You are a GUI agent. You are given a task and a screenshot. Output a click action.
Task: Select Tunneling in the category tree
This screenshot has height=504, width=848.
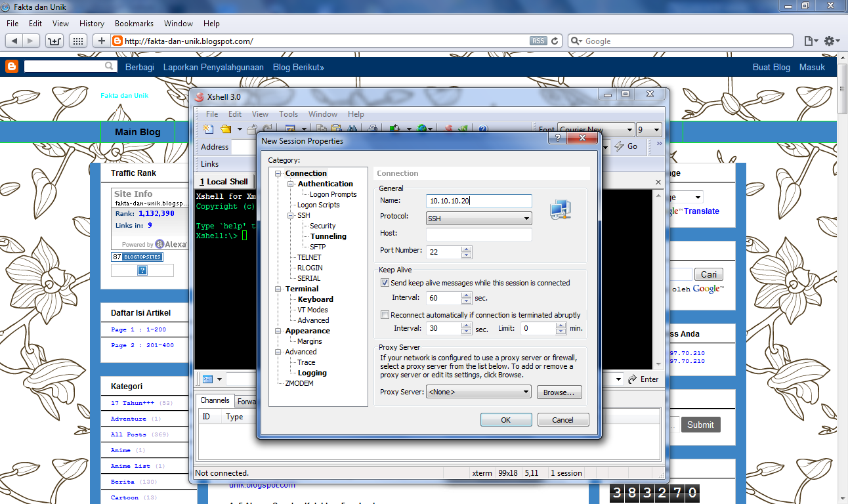point(328,236)
